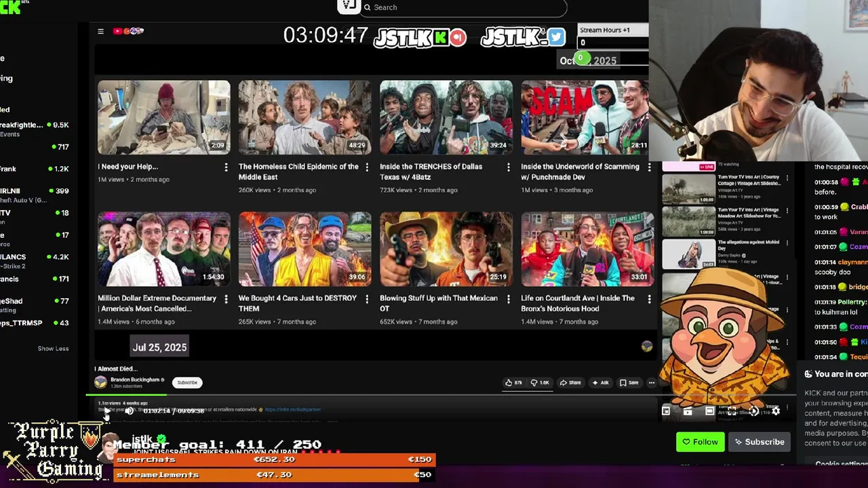Open the sidebar channel with 399 viewers
This screenshot has height=488, width=868.
pyautogui.click(x=35, y=195)
